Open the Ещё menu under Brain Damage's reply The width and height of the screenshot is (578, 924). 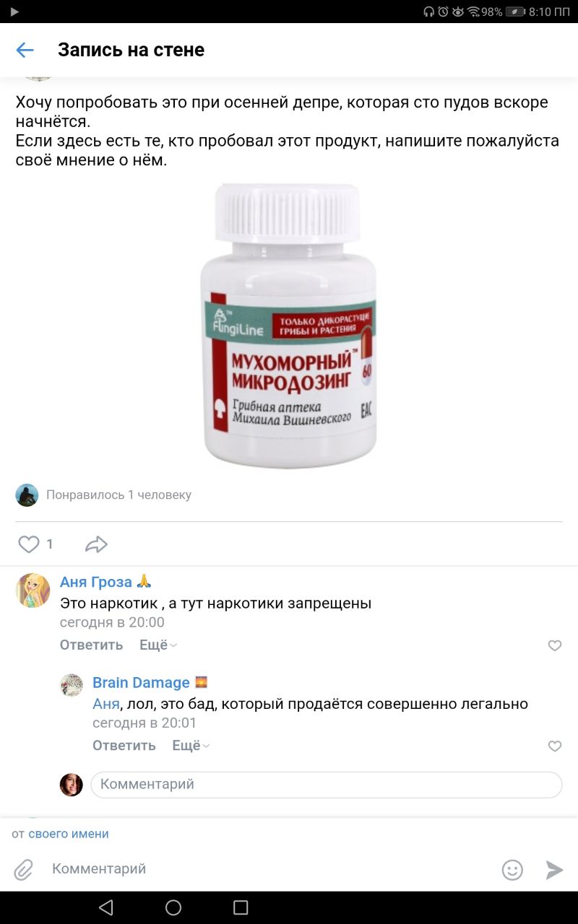[x=191, y=746]
